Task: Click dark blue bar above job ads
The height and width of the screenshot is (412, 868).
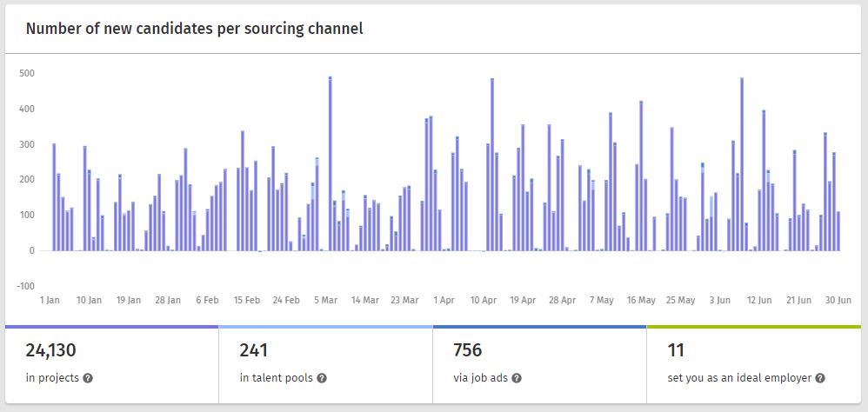Action: [x=539, y=327]
